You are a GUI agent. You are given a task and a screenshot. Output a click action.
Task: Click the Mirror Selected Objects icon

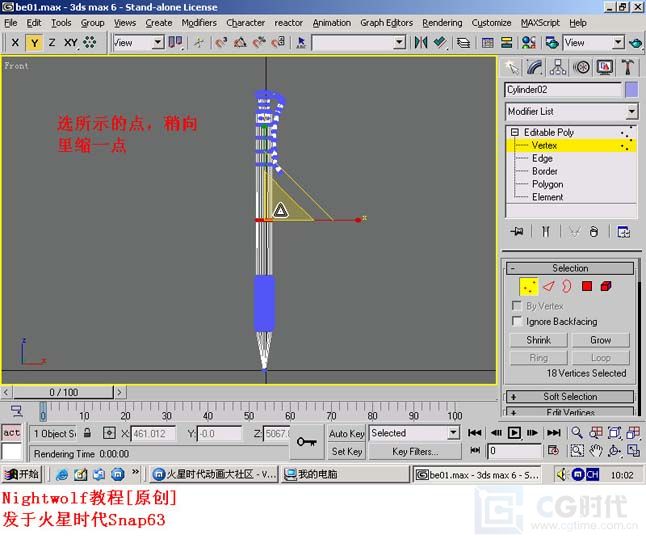point(421,42)
